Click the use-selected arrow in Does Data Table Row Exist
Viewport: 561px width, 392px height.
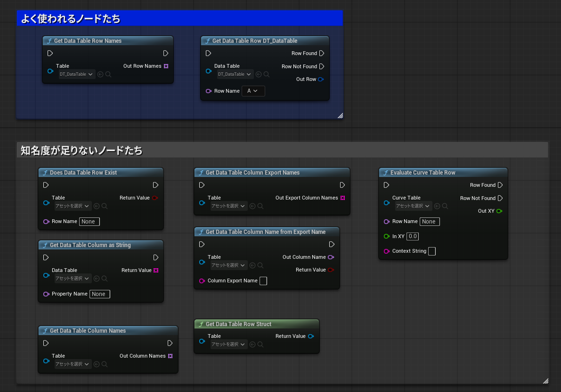[96, 206]
